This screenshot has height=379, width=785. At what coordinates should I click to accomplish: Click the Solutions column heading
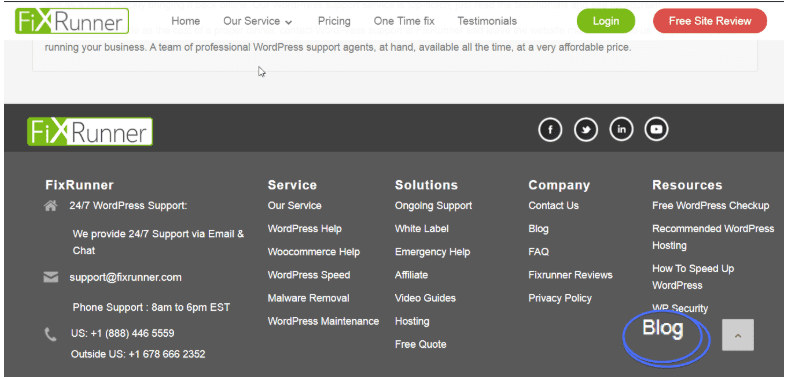point(427,185)
